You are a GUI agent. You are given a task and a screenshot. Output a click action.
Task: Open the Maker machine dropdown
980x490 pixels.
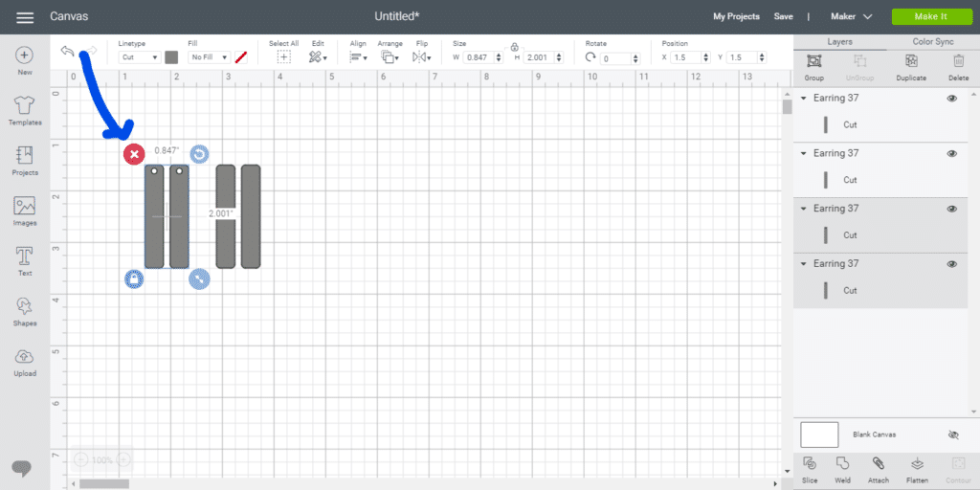coord(853,16)
